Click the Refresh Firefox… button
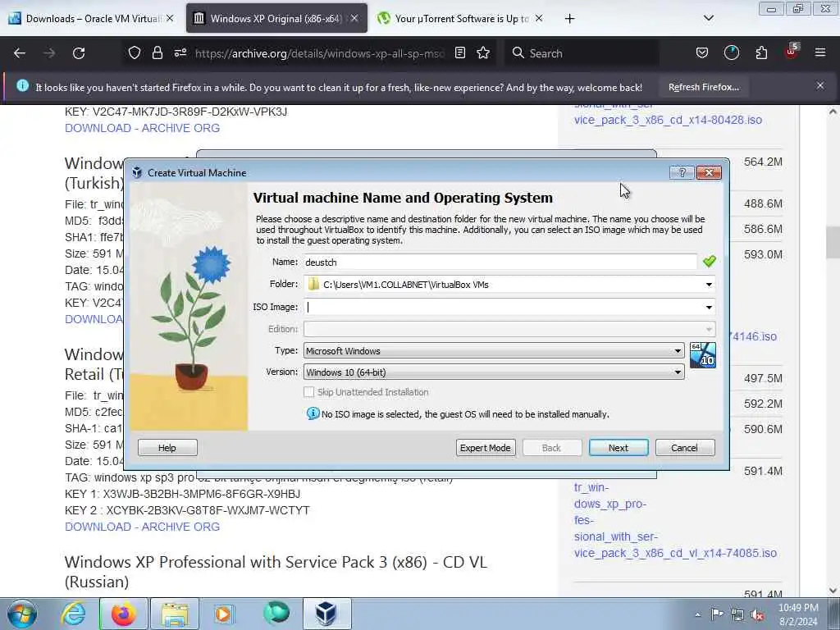This screenshot has width=840, height=630. coord(703,87)
